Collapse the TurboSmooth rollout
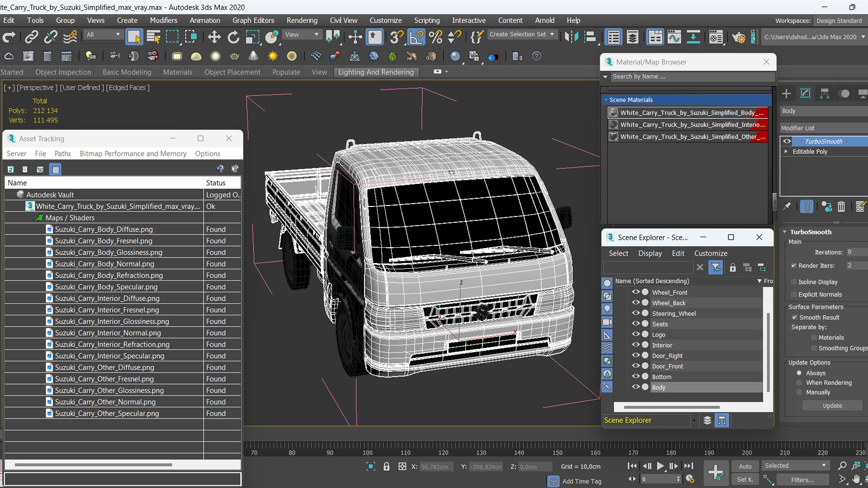868x488 pixels. (x=785, y=232)
